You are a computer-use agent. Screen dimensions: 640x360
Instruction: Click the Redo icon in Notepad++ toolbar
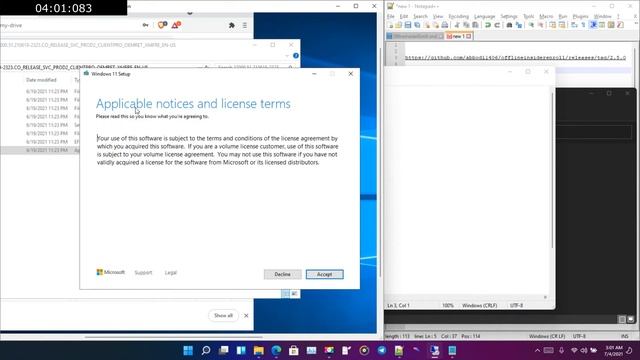pyautogui.click(x=497, y=25)
